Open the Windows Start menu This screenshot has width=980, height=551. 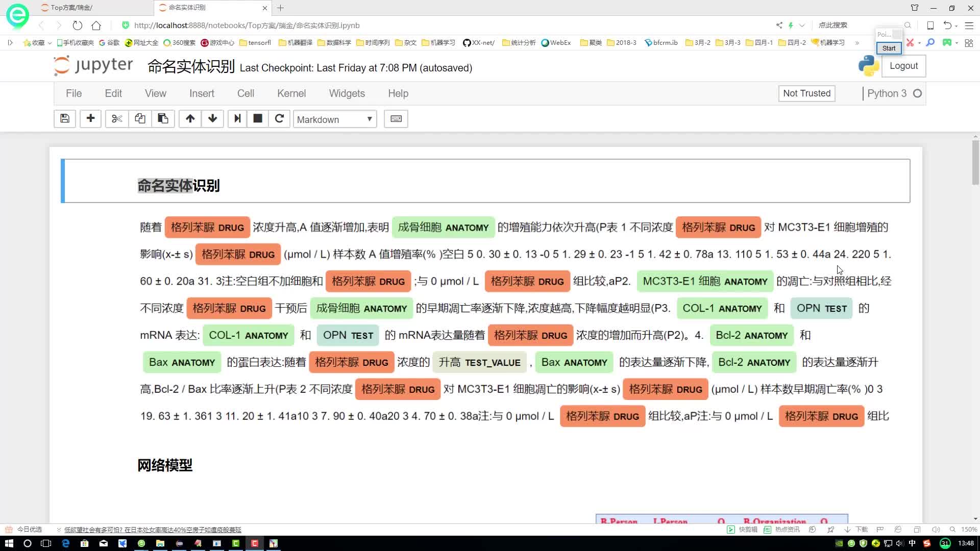pyautogui.click(x=9, y=543)
